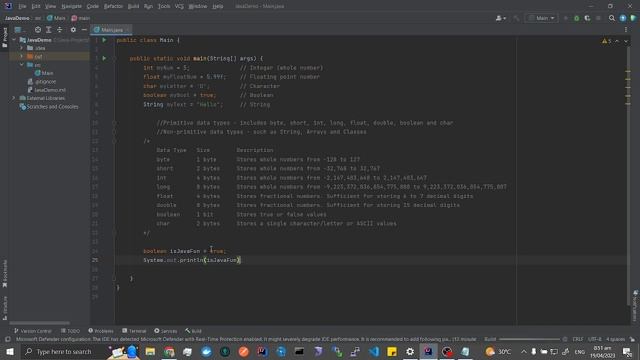Click the Windows Start button
This screenshot has height=360, width=640.
10,351
